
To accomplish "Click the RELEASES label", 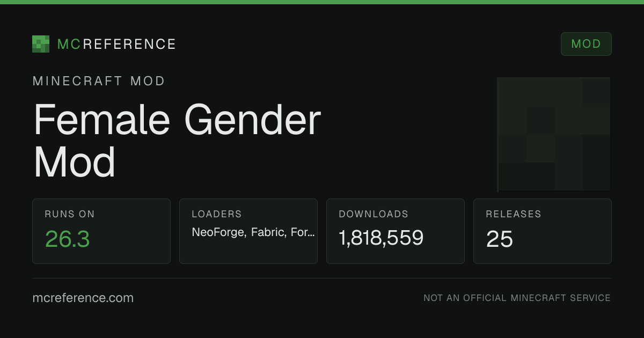I will 514,214.
